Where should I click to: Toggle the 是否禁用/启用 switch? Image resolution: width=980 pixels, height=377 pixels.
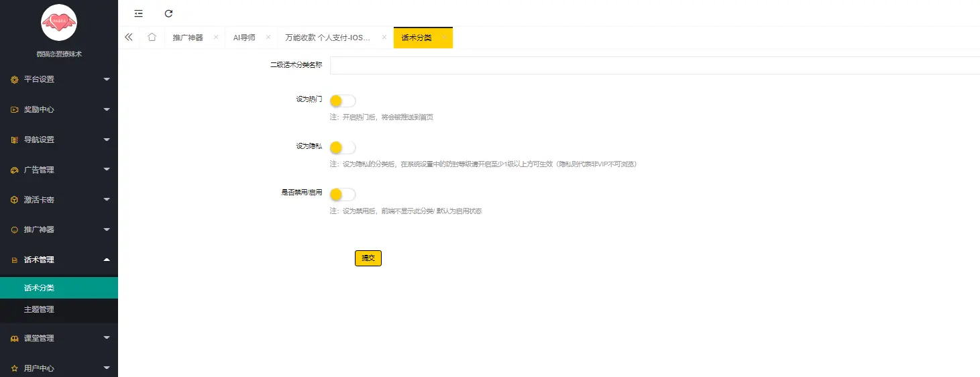(343, 195)
